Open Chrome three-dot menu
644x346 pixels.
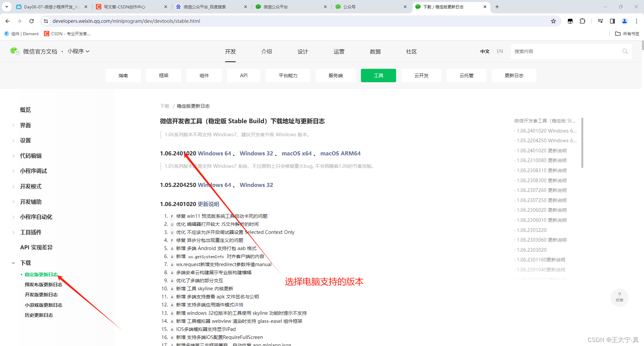637,21
